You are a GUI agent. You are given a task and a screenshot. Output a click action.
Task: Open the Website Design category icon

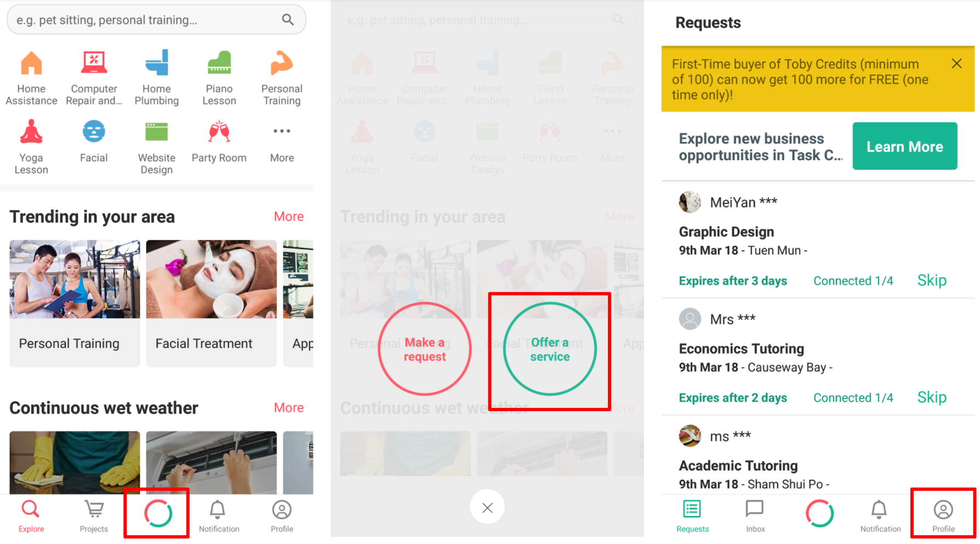157,132
